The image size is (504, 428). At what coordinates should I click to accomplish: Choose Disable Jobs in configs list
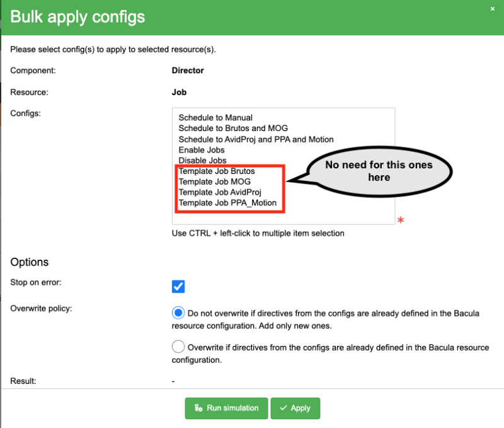(x=202, y=161)
